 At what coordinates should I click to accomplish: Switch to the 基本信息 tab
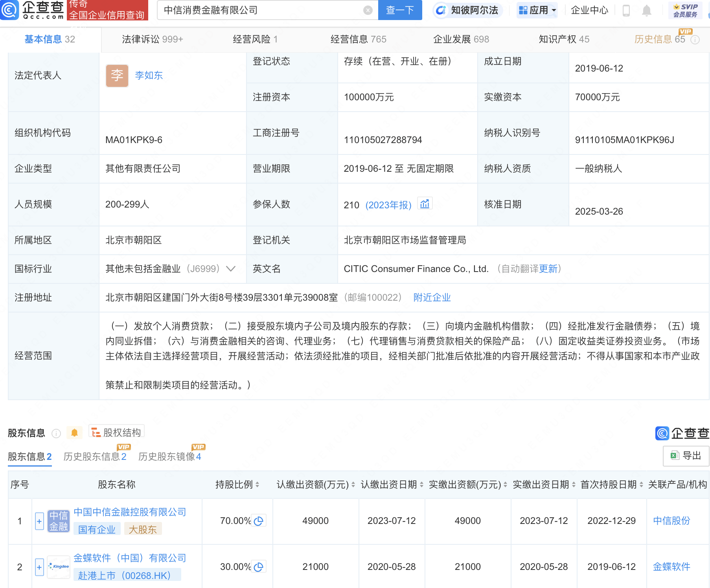[x=50, y=39]
